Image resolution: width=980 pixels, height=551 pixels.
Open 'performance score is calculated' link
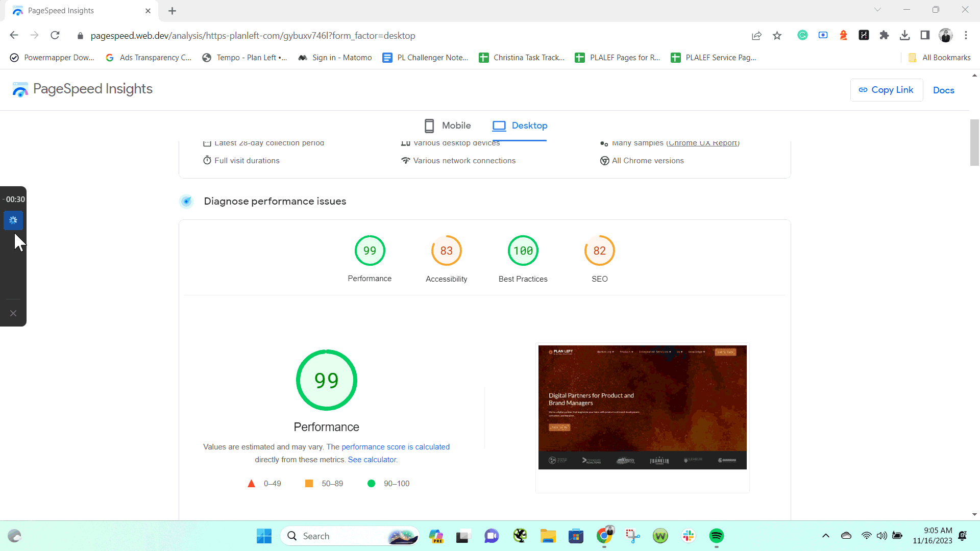[x=396, y=447]
